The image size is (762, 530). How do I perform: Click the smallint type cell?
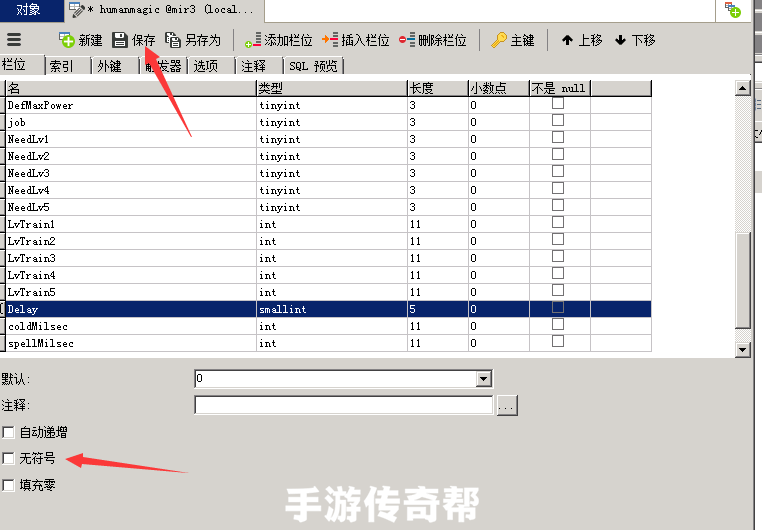pos(332,309)
